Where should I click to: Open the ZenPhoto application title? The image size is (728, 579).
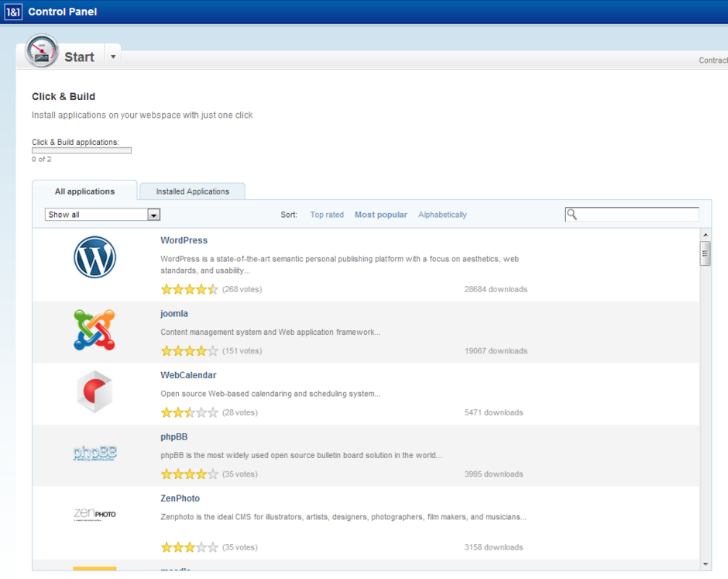click(x=180, y=498)
